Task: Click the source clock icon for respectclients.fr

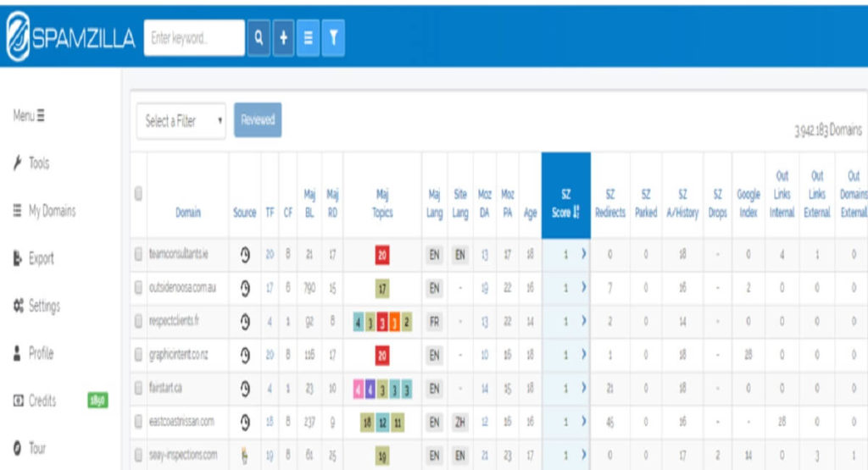Action: click(245, 322)
